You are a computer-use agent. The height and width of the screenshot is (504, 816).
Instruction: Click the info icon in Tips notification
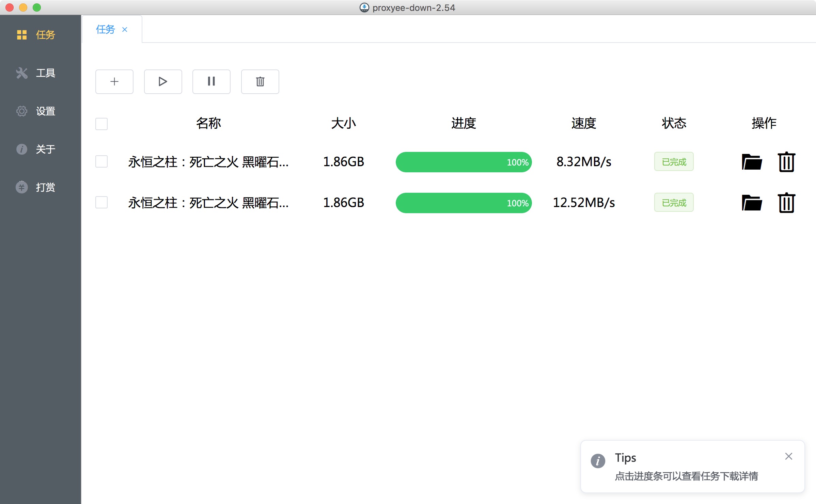(598, 461)
